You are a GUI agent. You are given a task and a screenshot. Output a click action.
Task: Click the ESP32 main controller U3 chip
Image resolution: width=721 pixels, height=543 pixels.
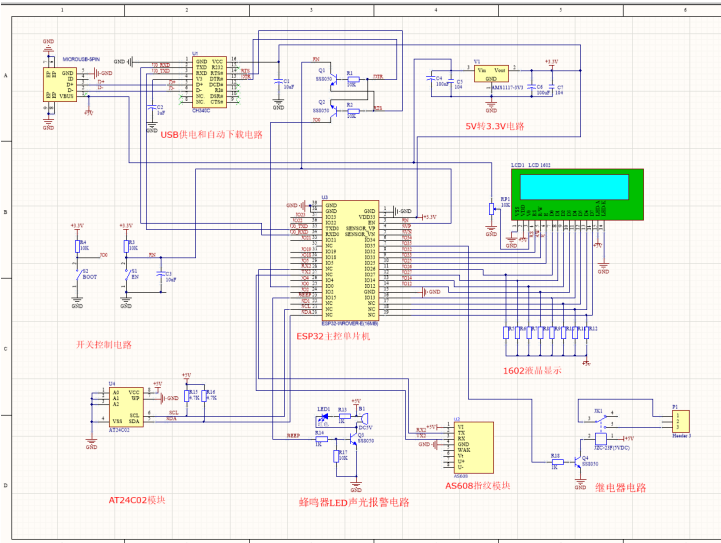coord(350,260)
